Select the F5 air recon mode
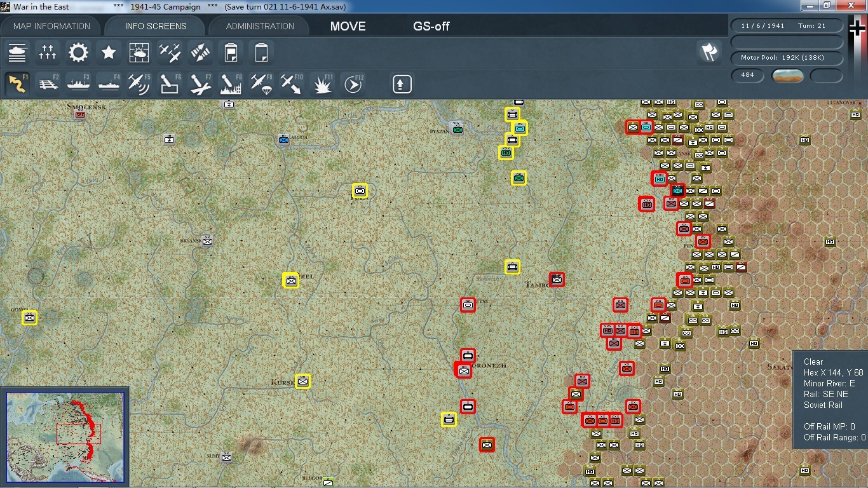The image size is (868, 488). pyautogui.click(x=139, y=84)
